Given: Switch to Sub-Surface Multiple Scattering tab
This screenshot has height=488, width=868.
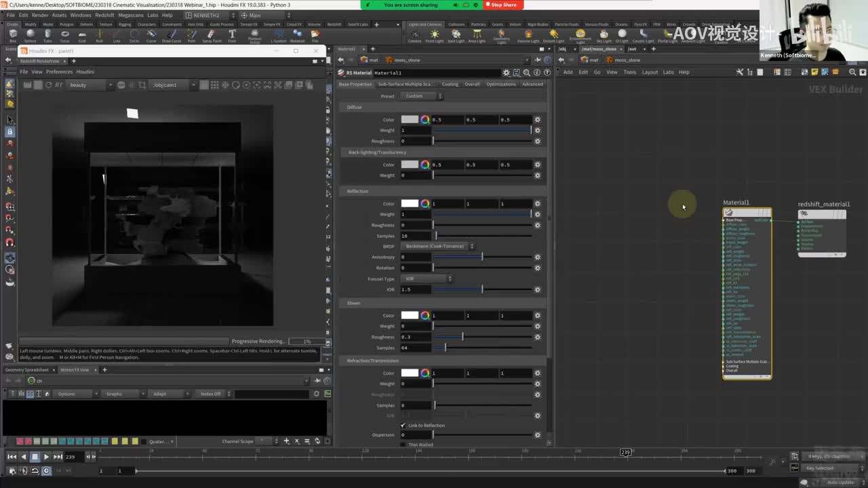Looking at the screenshot, I should pos(406,84).
